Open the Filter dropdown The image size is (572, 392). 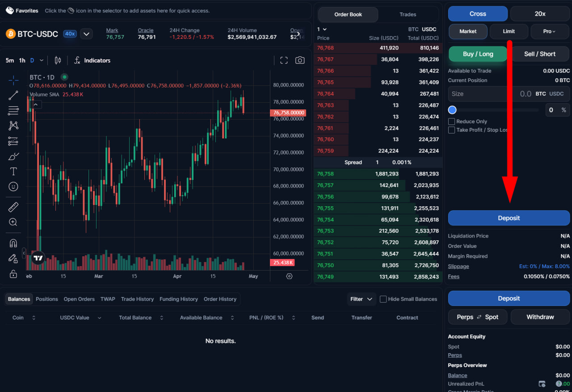(362, 299)
